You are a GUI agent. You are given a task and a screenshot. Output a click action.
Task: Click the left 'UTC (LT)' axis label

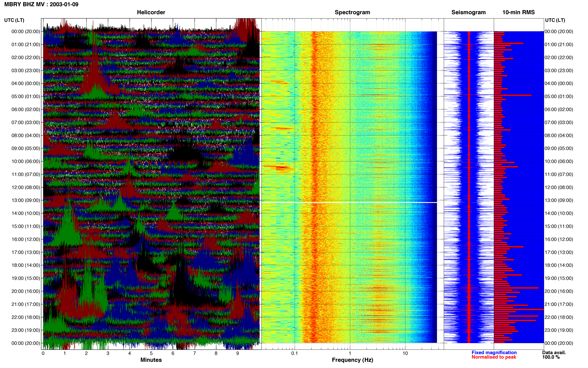click(x=14, y=20)
